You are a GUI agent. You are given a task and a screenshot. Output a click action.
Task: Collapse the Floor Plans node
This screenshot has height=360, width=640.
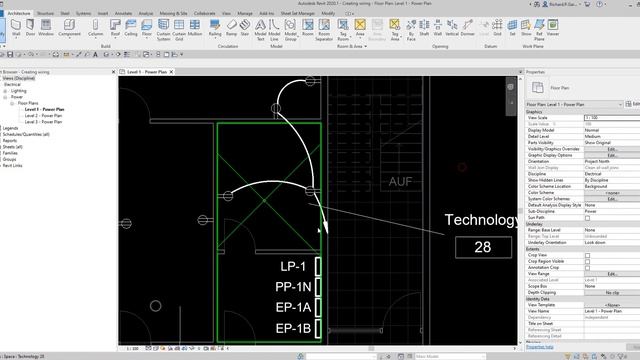[x=12, y=103]
